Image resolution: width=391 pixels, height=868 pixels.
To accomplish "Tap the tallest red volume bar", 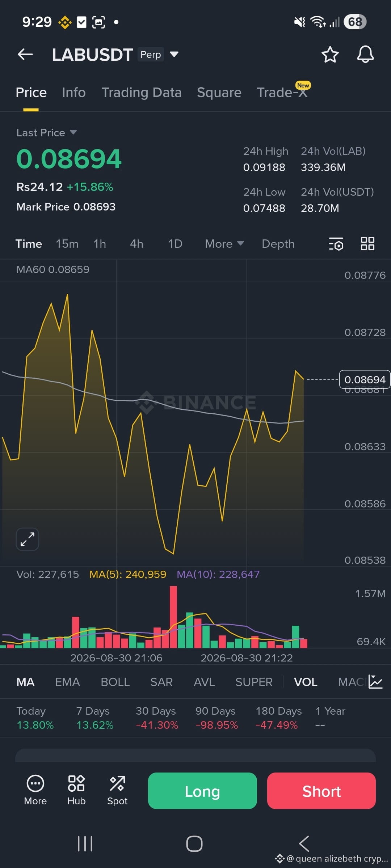I will click(173, 617).
